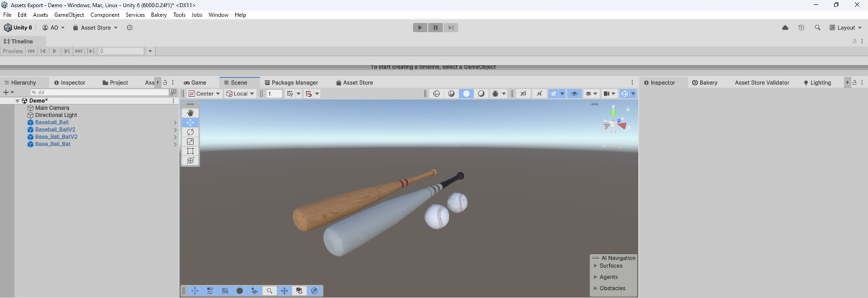The height and width of the screenshot is (298, 868).
Task: Toggle scene visibility eye button
Action: (574, 93)
